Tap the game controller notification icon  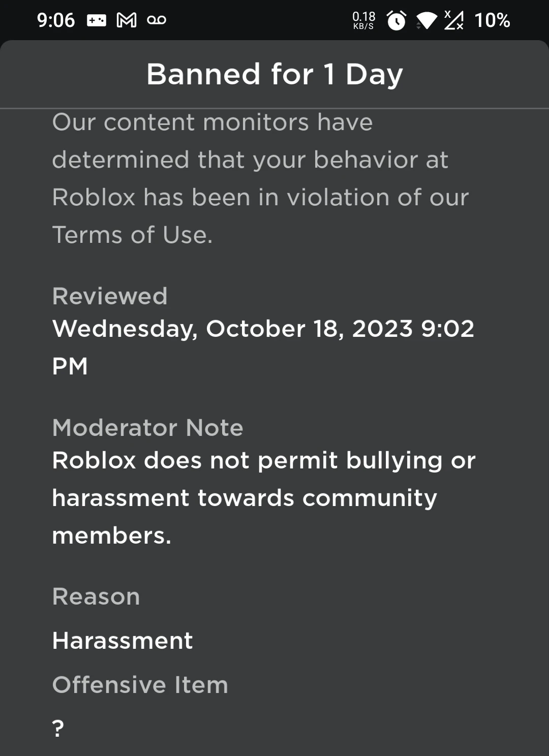click(x=98, y=19)
